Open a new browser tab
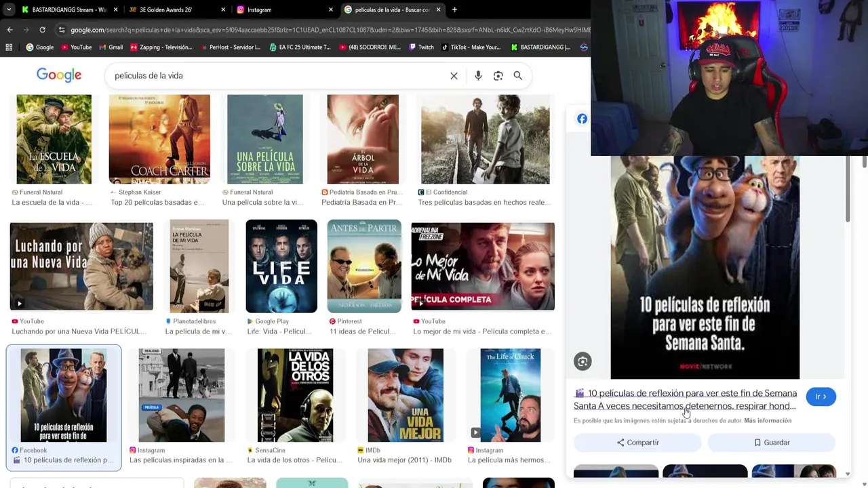Screen dimensions: 868x488 (454, 9)
